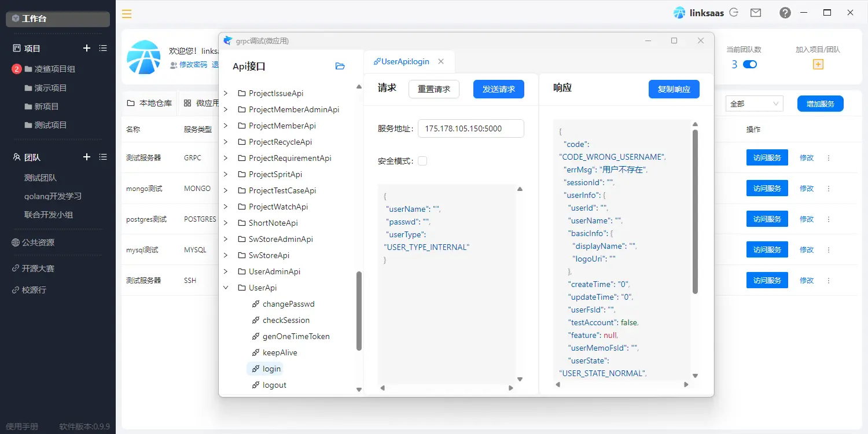Viewport: 868px width, 434px height.
Task: Click the 服务地址 input field
Action: click(471, 128)
